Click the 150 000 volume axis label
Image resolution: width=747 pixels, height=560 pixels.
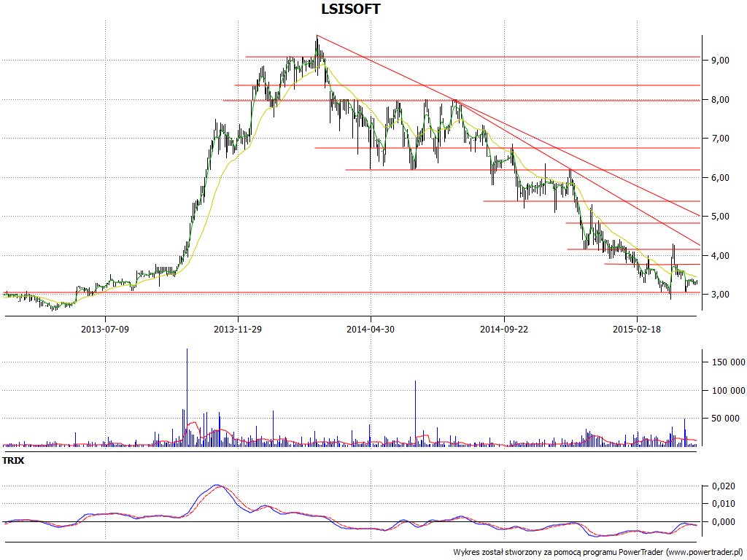729,362
